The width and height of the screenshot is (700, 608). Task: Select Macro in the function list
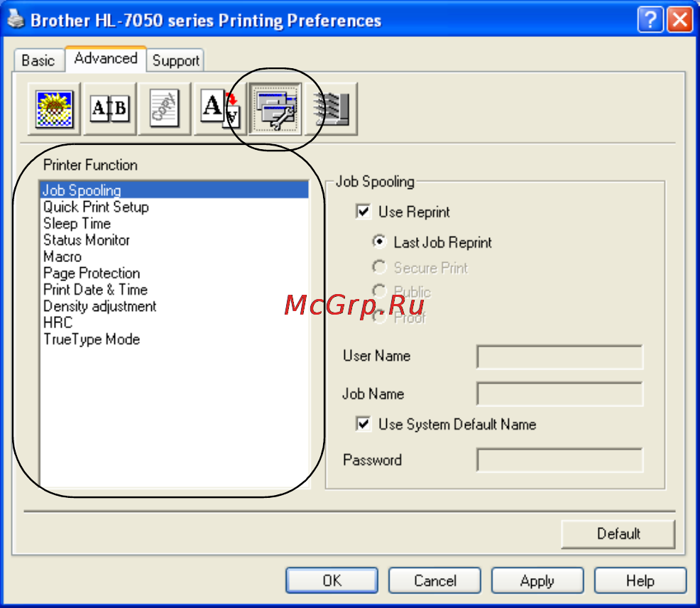(174, 256)
